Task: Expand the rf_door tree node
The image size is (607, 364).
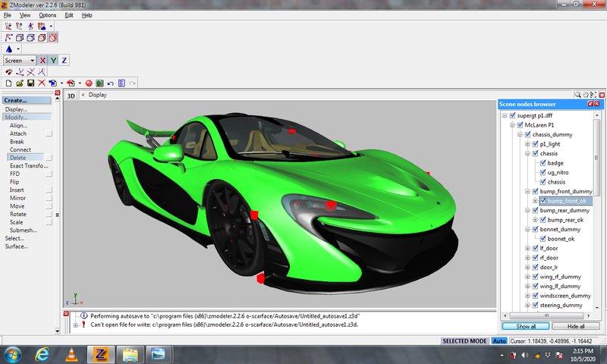Action: [527, 258]
